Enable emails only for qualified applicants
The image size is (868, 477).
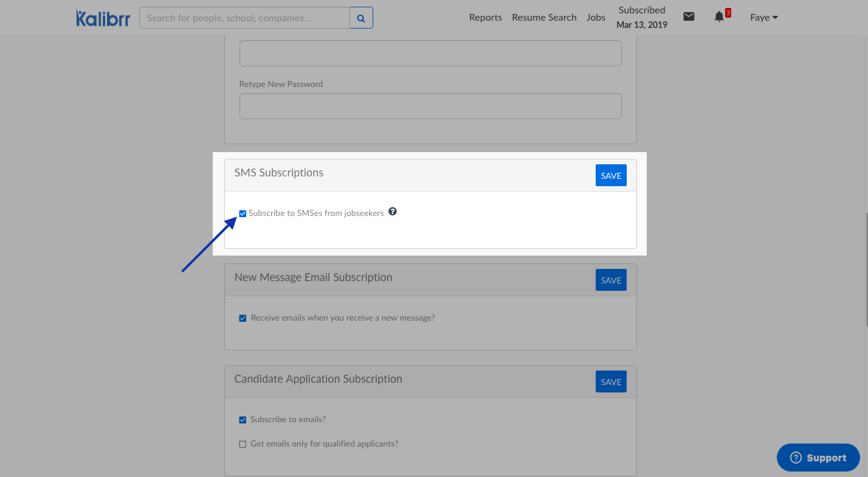(x=243, y=444)
